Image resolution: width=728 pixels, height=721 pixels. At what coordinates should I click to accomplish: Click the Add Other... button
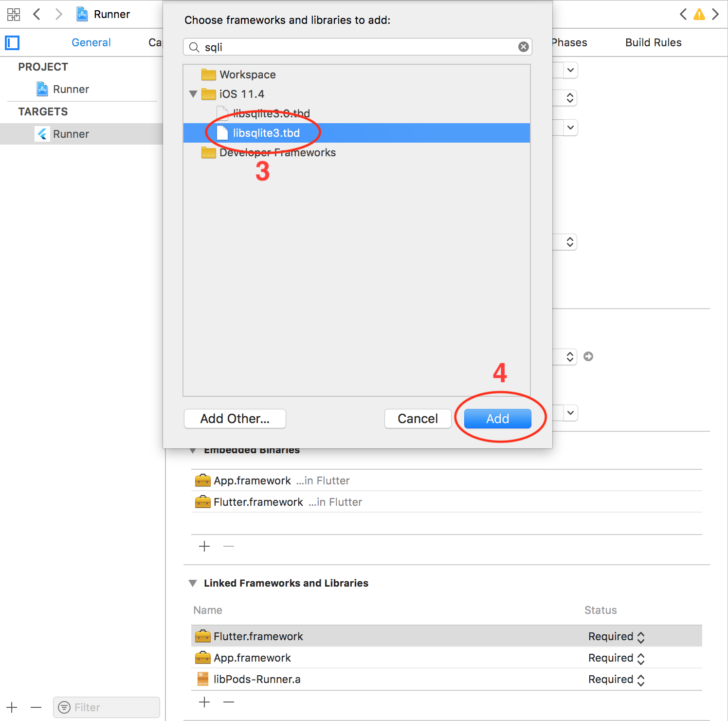pos(235,419)
